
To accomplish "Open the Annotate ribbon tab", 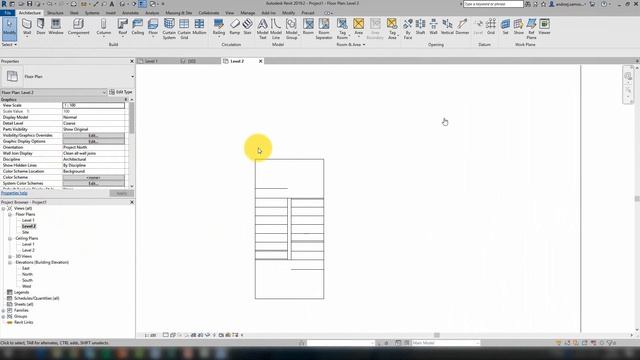I will pyautogui.click(x=130, y=13).
